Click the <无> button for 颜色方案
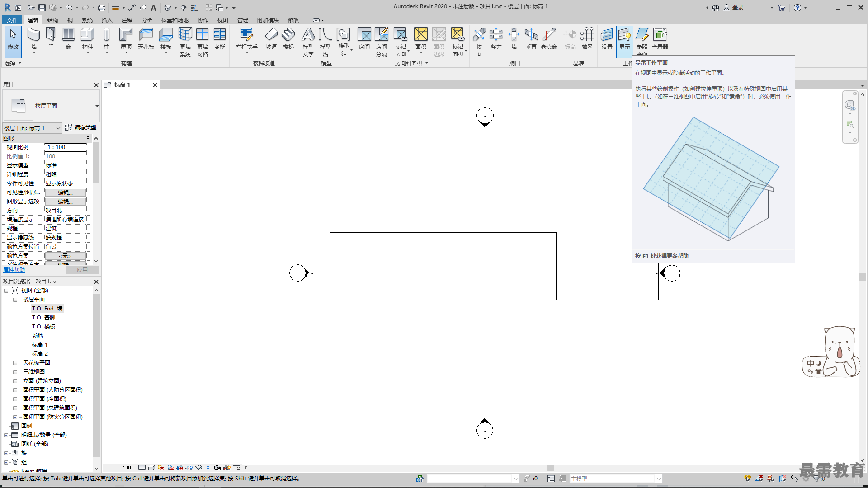 click(x=66, y=256)
